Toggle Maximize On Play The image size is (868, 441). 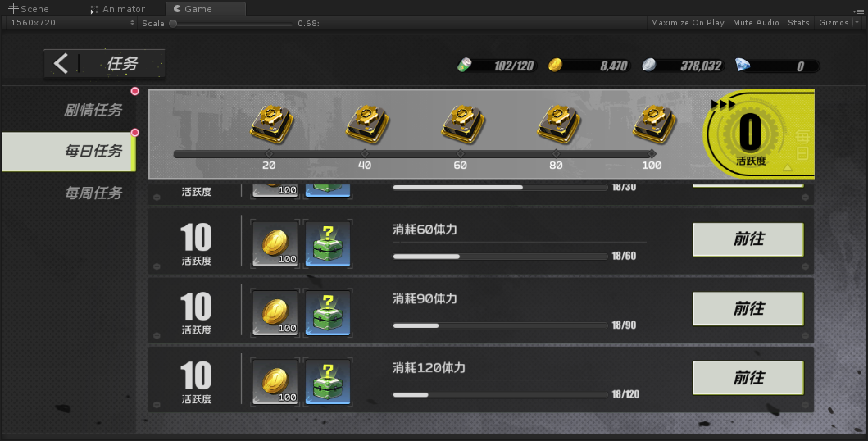tap(687, 23)
